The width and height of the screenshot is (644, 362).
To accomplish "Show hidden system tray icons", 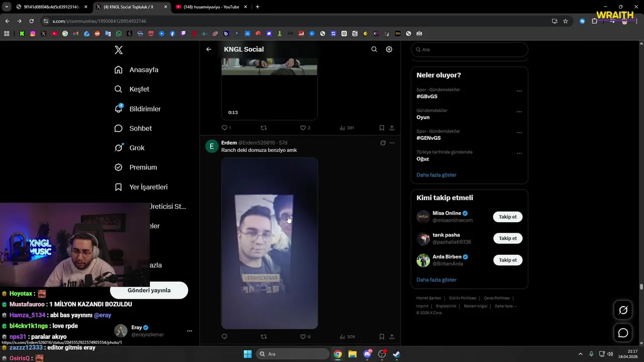I will click(580, 354).
